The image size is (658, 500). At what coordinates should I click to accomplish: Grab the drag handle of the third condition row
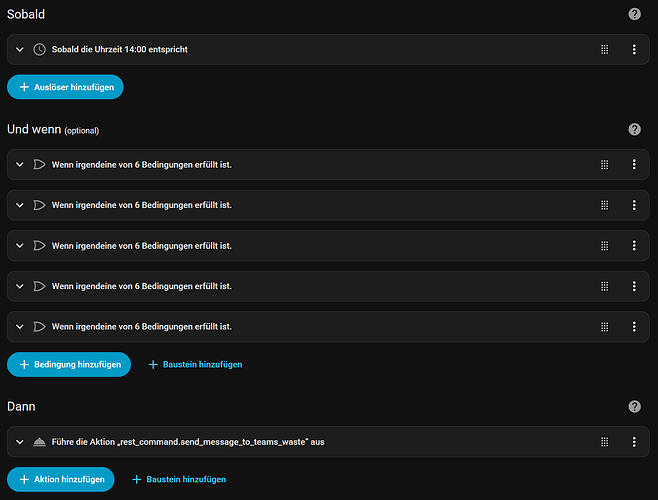pos(604,246)
